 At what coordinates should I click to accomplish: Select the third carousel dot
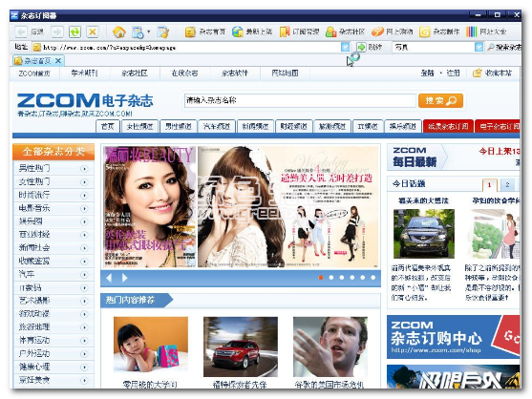pyautogui.click(x=342, y=278)
